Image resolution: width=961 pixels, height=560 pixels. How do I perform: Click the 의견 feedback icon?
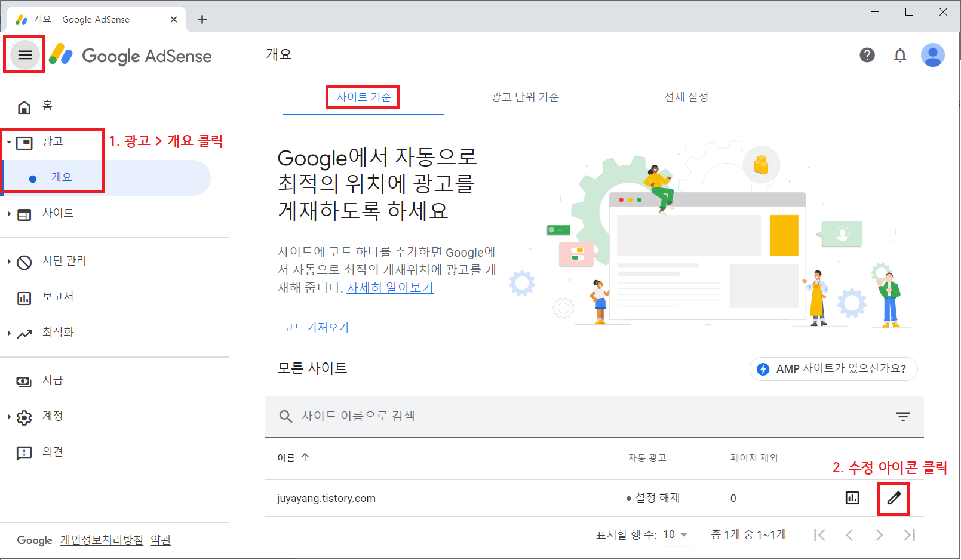tap(24, 453)
